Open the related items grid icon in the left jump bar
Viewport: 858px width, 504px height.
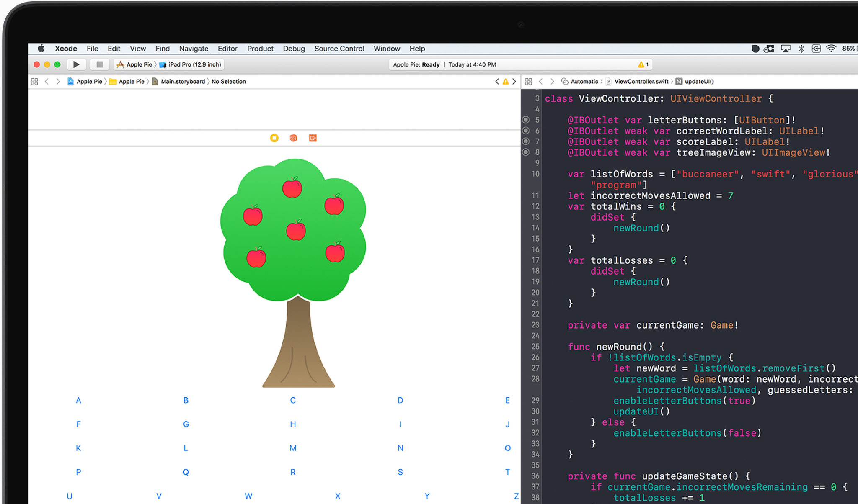point(34,81)
